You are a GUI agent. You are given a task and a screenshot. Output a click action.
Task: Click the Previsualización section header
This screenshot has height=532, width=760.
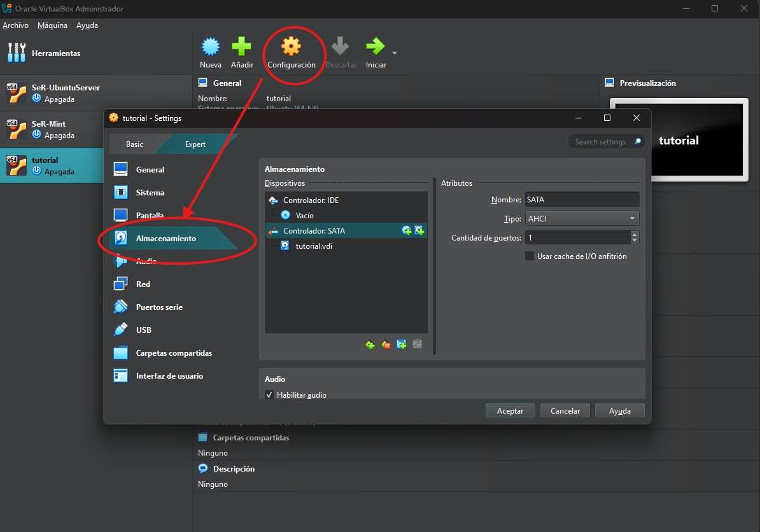(x=647, y=83)
